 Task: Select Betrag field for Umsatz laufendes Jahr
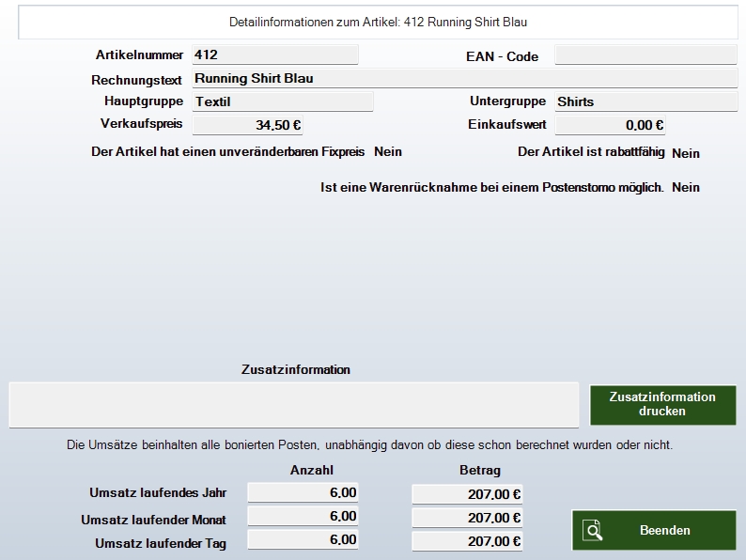(x=467, y=493)
